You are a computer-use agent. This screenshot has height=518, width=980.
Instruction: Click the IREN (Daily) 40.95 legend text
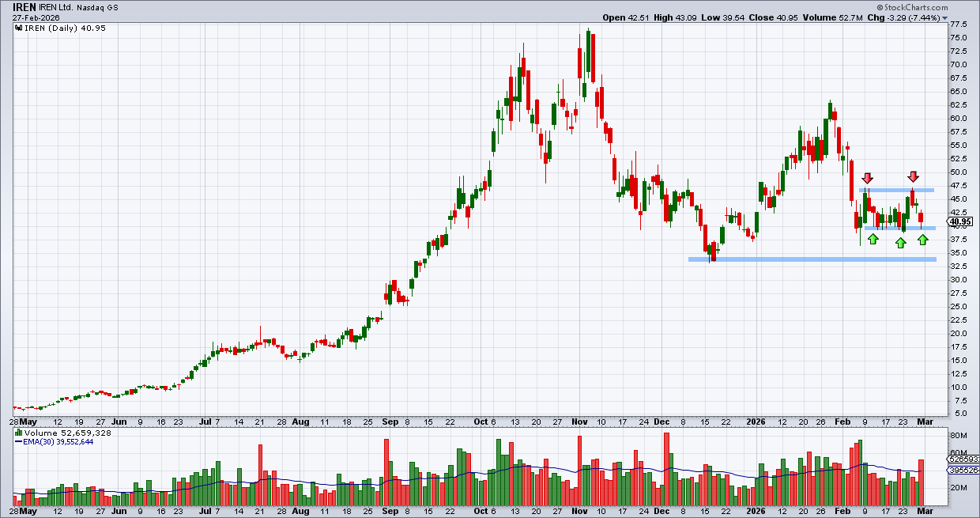coord(65,28)
